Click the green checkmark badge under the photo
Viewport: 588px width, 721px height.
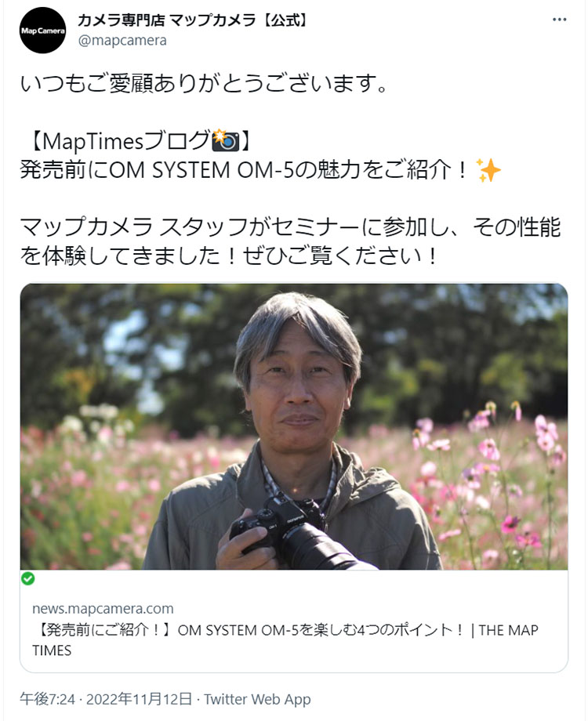(28, 578)
